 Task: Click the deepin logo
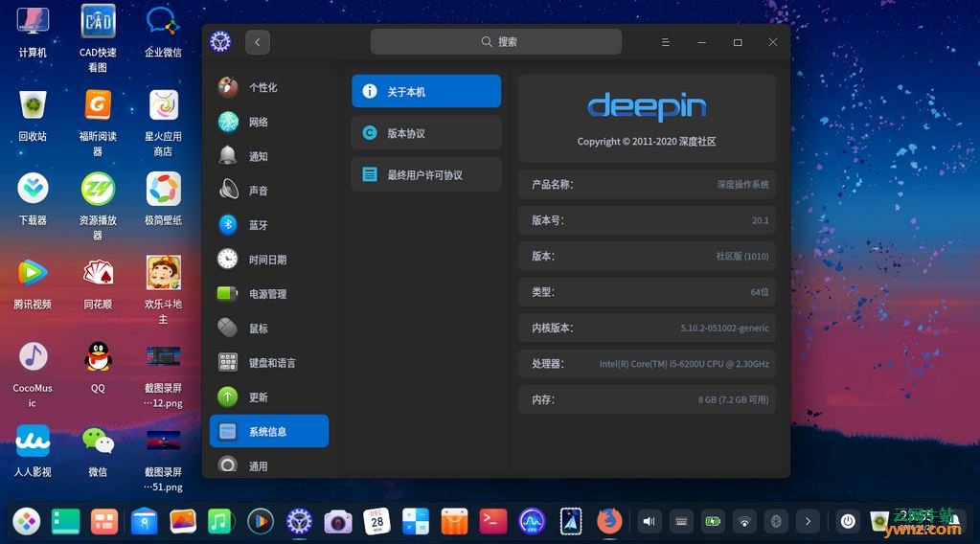(647, 107)
